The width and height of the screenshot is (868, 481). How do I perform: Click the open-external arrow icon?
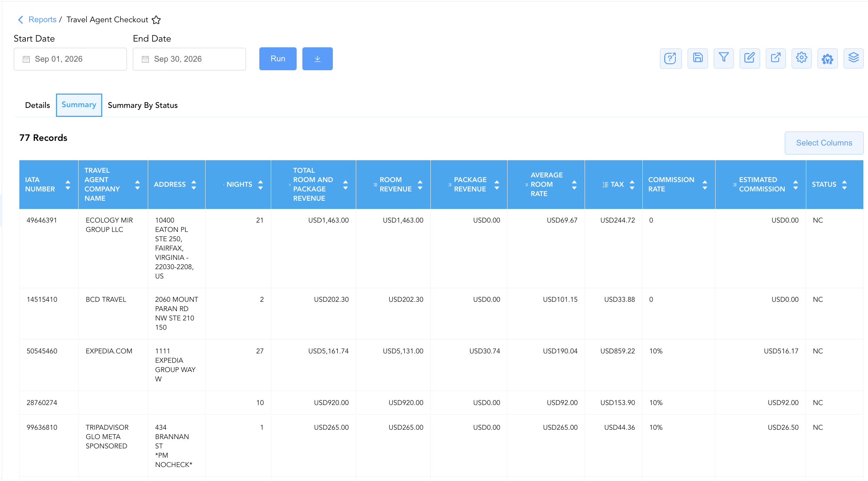coord(776,58)
